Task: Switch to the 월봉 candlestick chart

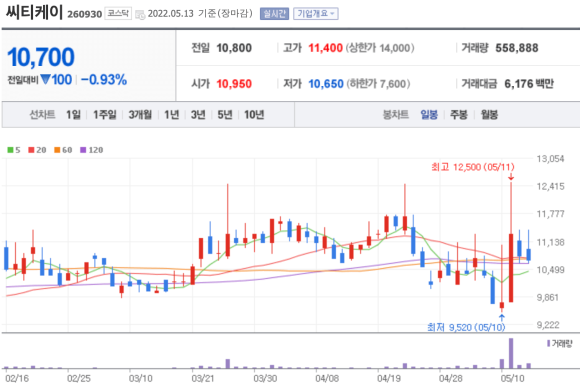Action: tap(489, 115)
